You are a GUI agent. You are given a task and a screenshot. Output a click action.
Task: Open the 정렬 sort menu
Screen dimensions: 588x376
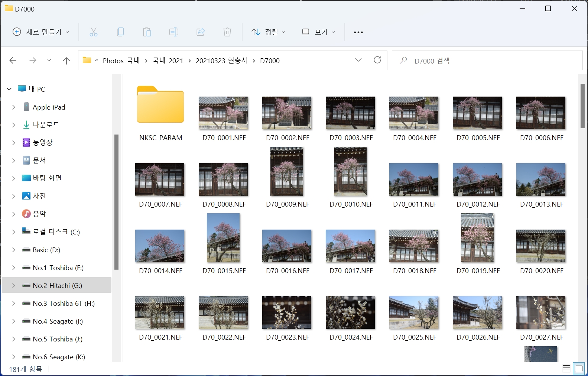point(268,32)
